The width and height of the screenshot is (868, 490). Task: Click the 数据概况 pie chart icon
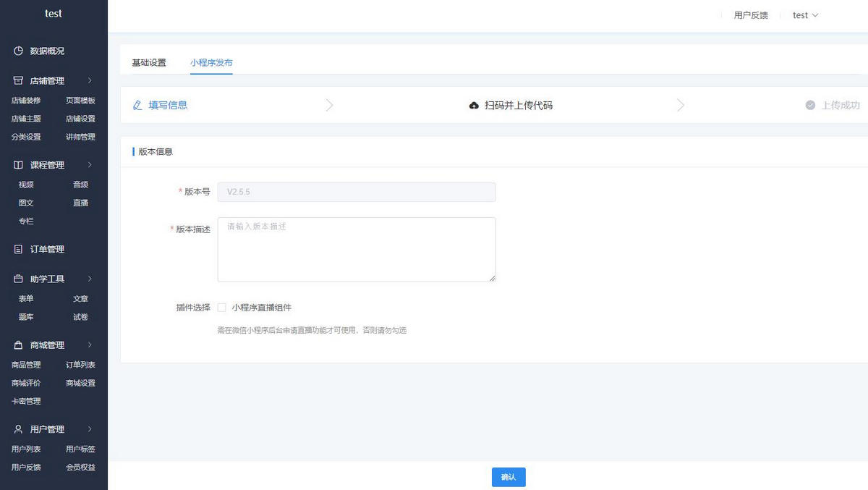coord(18,51)
